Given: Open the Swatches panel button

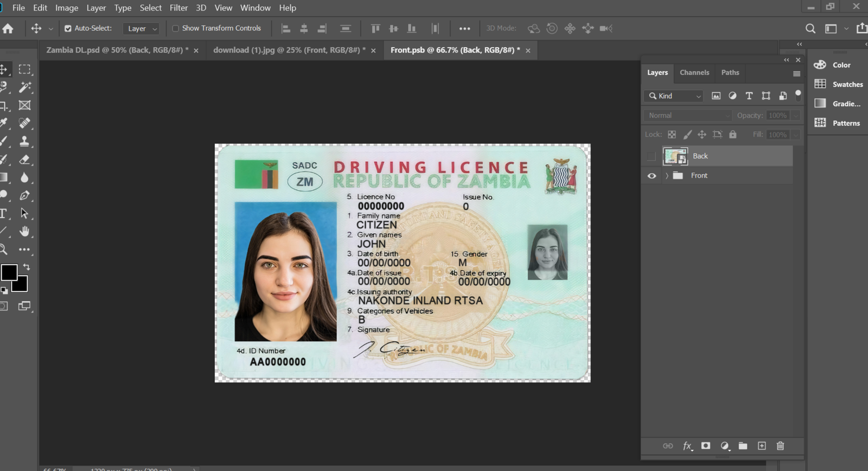Looking at the screenshot, I should pos(839,85).
